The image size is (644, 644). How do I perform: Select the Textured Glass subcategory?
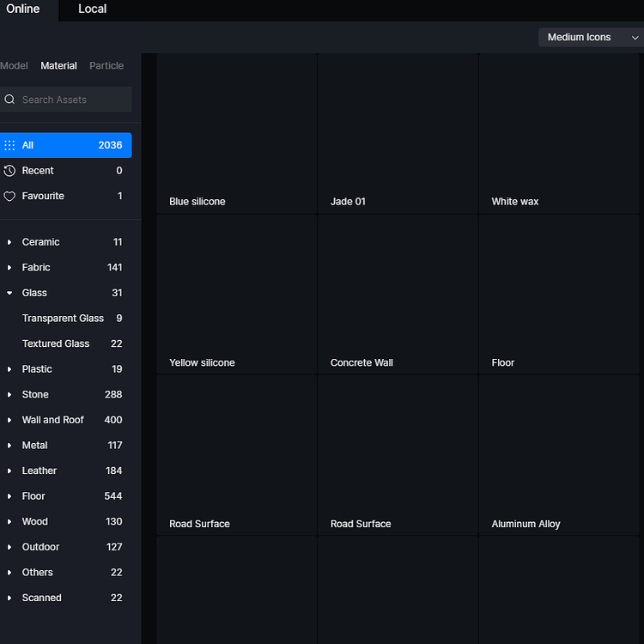56,343
